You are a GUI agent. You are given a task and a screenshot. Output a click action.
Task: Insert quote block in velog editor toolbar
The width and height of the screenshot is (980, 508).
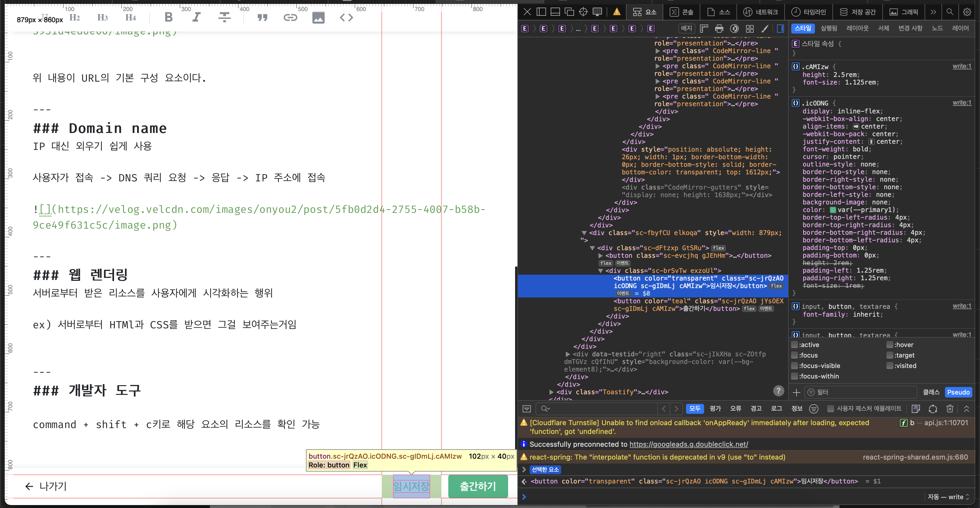click(x=262, y=17)
